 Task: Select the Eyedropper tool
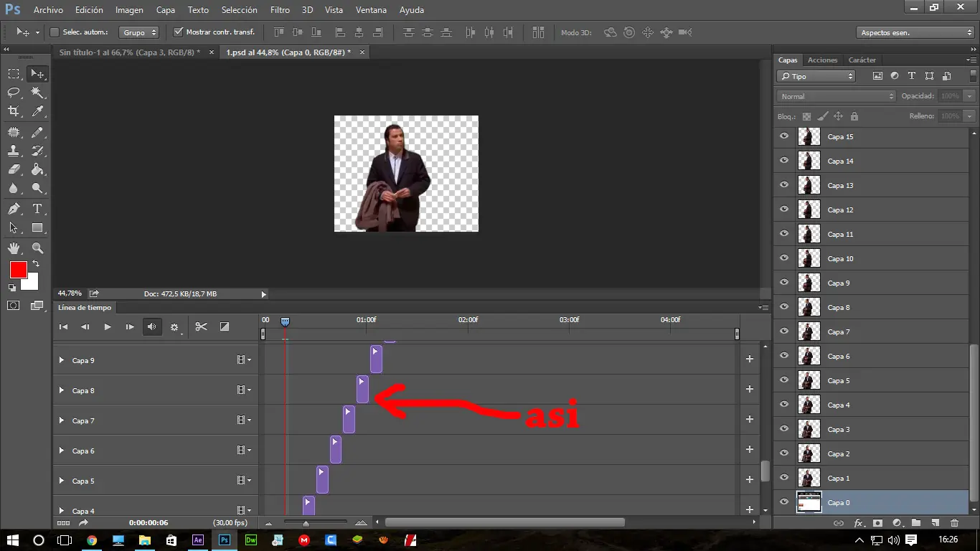coord(37,111)
